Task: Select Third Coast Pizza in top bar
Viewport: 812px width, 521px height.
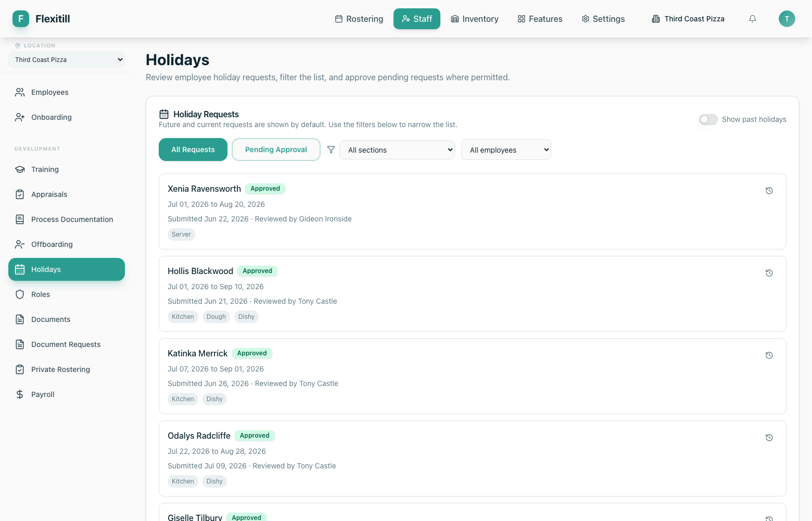Action: coord(688,19)
